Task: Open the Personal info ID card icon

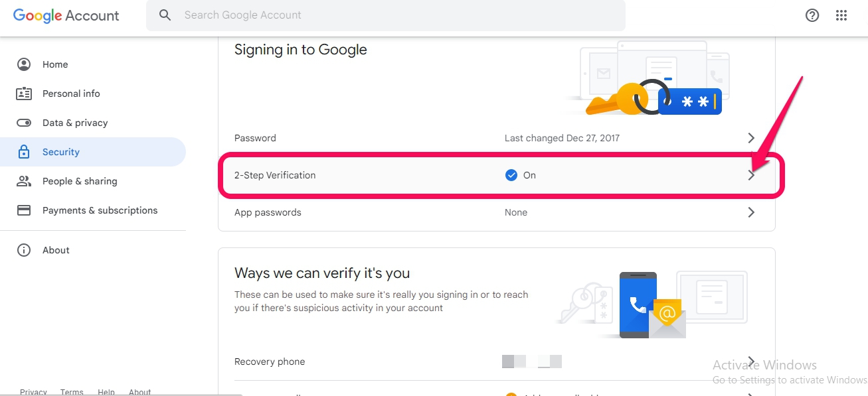Action: (24, 94)
